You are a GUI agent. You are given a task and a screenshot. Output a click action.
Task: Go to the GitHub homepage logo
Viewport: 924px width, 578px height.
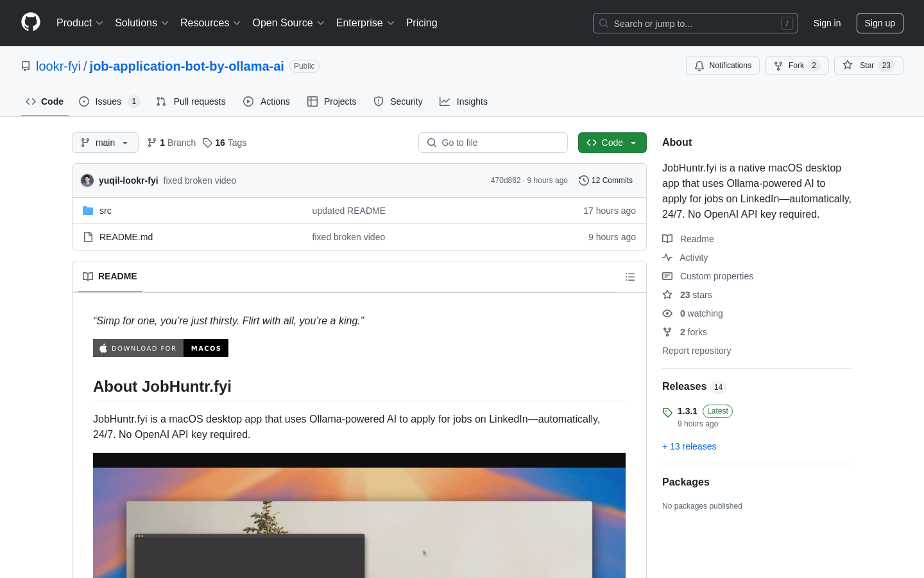[x=31, y=22]
